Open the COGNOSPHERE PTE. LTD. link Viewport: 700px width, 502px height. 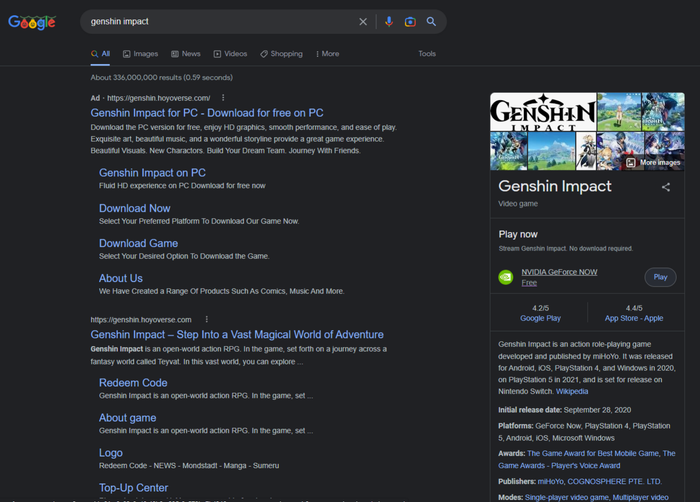coord(614,481)
